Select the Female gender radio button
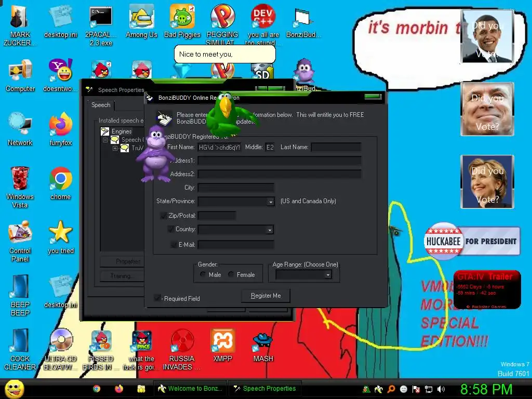The height and width of the screenshot is (399, 532). (231, 274)
